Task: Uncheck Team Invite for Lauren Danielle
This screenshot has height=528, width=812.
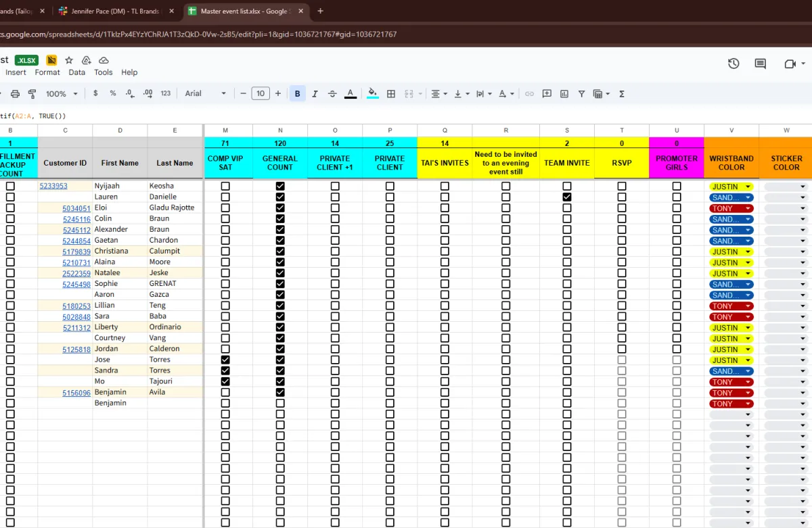Action: [567, 197]
